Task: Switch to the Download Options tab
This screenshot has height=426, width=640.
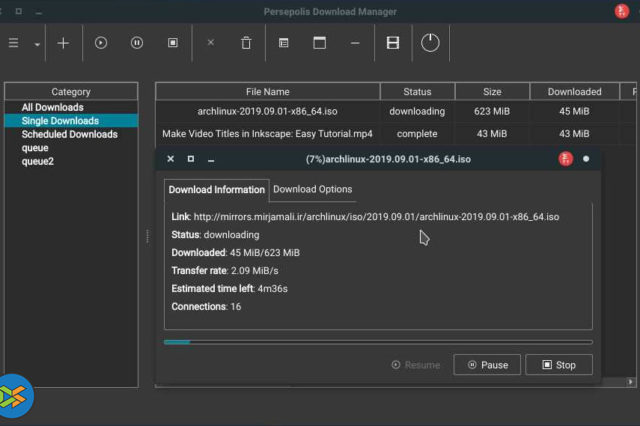Action: coord(312,189)
